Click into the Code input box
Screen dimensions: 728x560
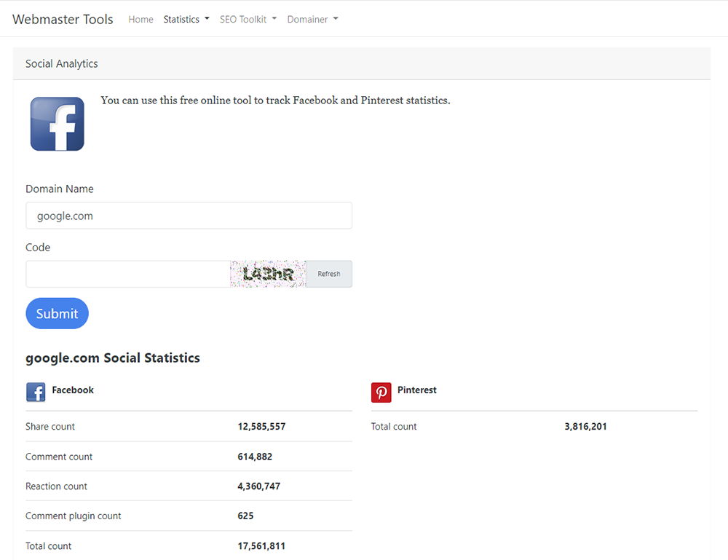[x=128, y=274]
